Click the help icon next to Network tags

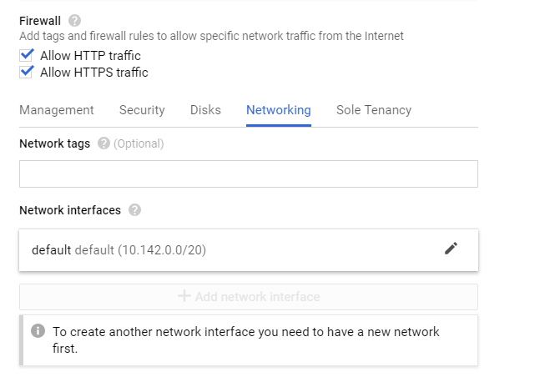point(103,143)
